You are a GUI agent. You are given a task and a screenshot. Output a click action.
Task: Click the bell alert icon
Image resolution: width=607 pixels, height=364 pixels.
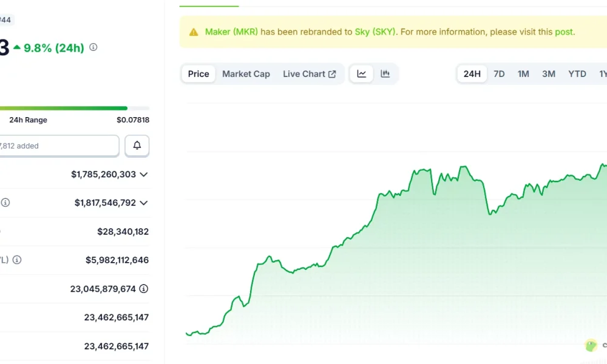(137, 146)
